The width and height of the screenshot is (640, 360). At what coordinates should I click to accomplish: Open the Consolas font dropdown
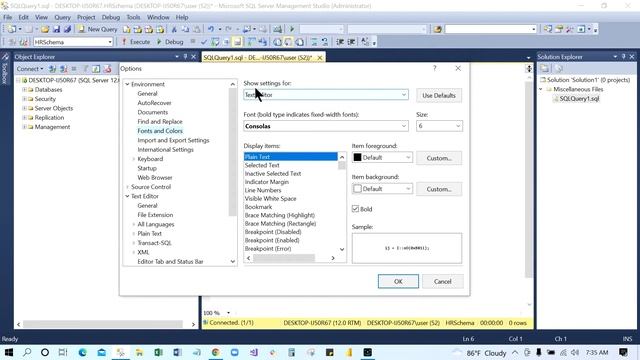[326, 126]
